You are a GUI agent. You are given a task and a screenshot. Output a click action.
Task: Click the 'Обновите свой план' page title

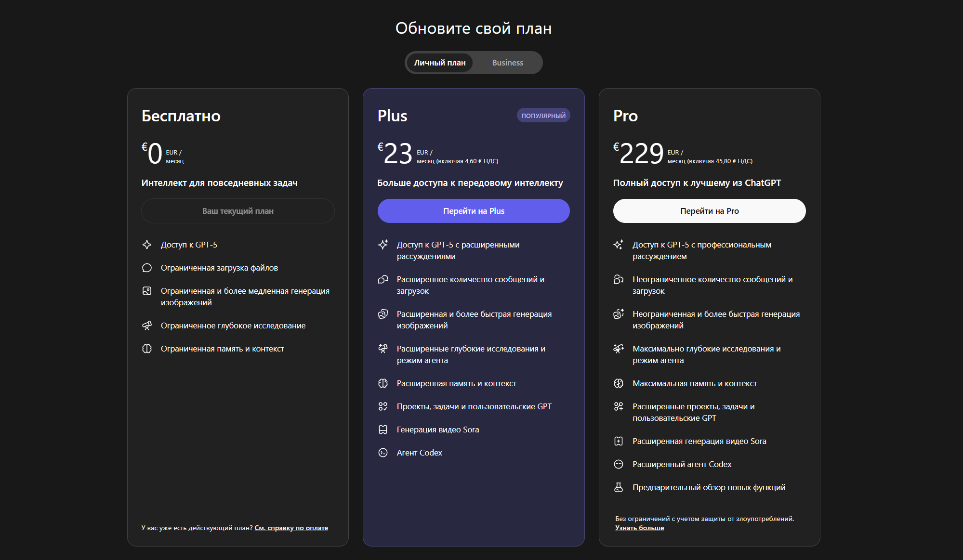coord(474,28)
